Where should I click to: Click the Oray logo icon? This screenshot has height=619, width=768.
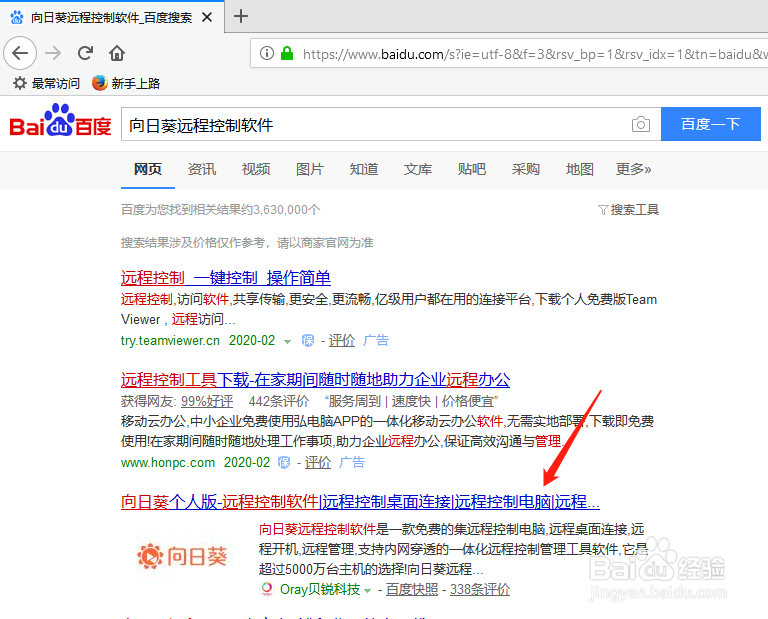[x=267, y=589]
